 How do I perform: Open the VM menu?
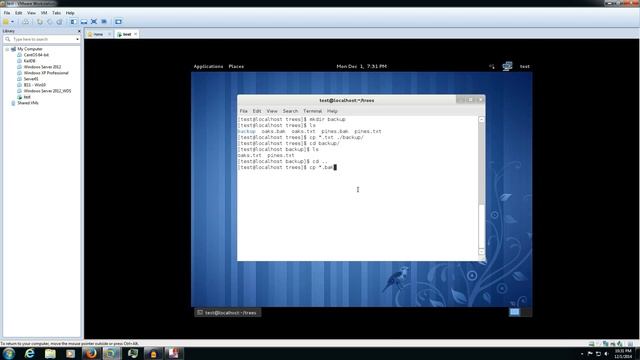[44, 13]
